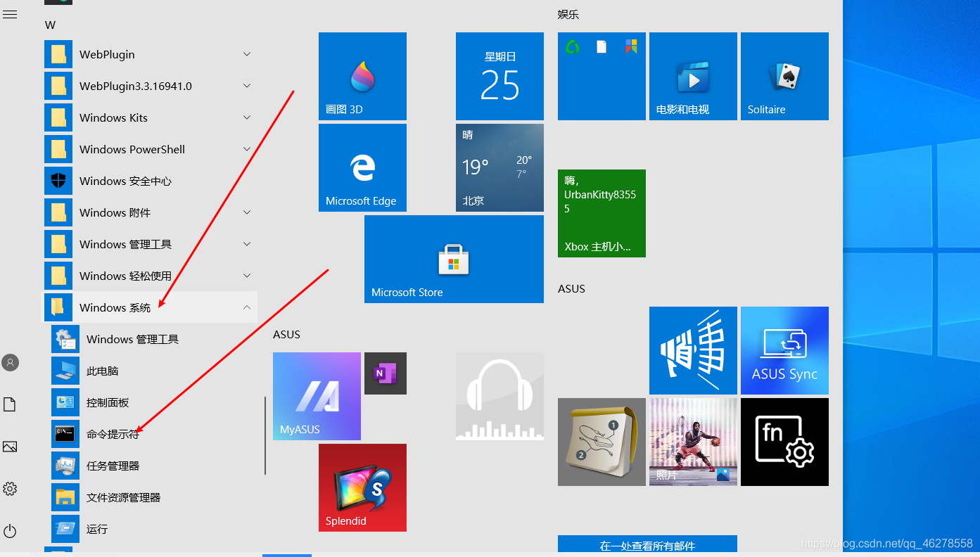Open the headphones audio tile

click(x=499, y=396)
